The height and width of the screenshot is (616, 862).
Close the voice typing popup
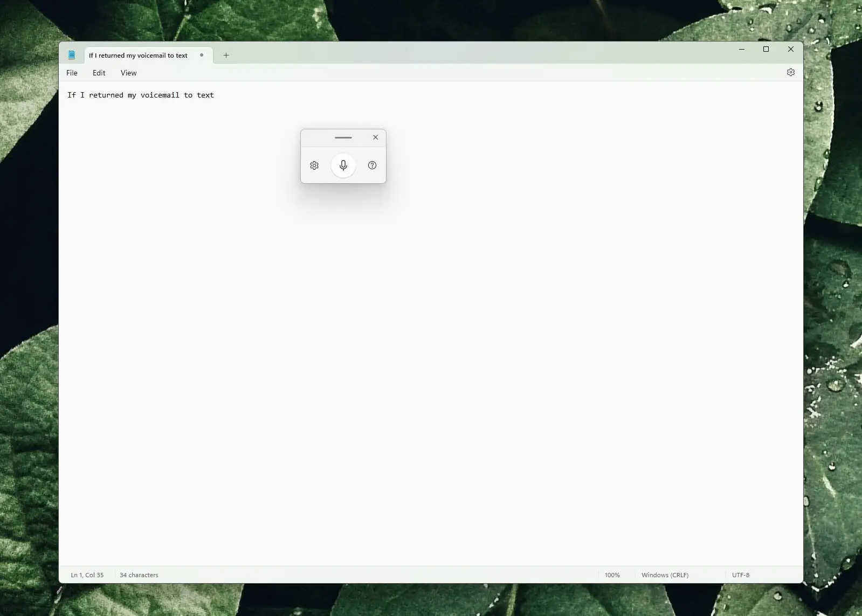(x=376, y=137)
